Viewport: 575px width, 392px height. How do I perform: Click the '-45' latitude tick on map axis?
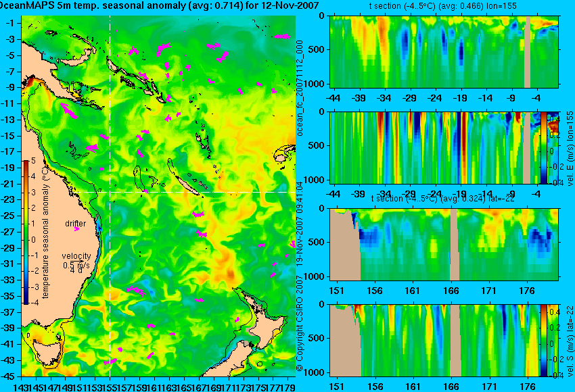pos(8,376)
